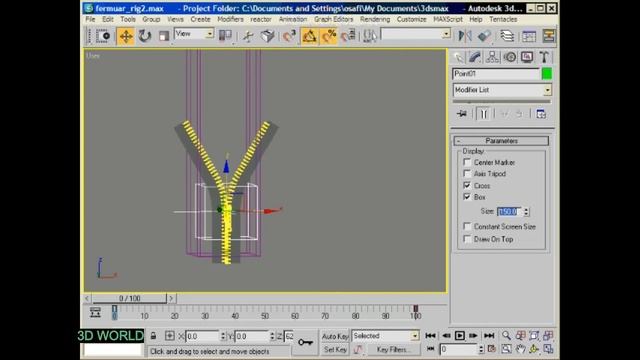Open the Modifier List dropdown
640x360 pixels.
tap(502, 90)
